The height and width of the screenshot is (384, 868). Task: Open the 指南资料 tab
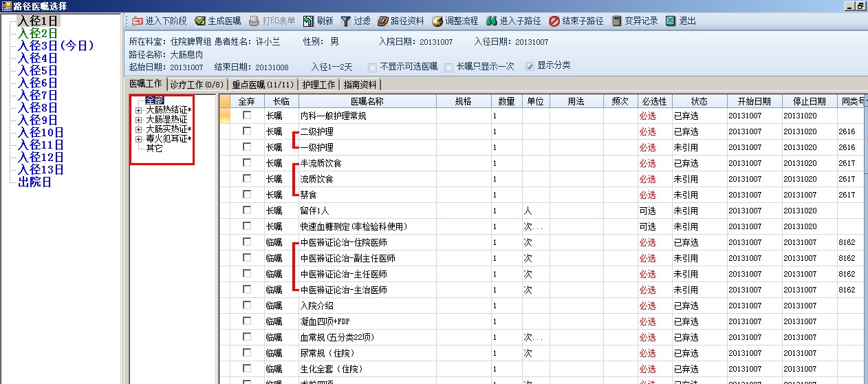click(360, 85)
